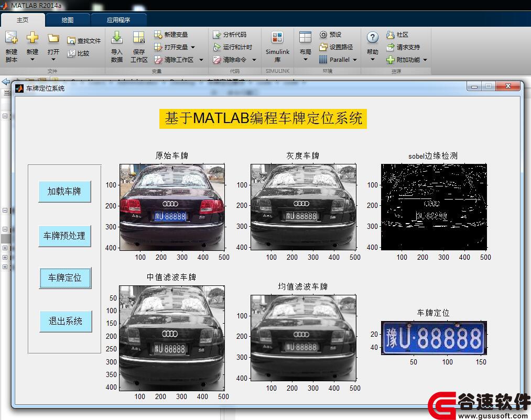Click Clear Workspace (清除工作区) icon

point(158,60)
